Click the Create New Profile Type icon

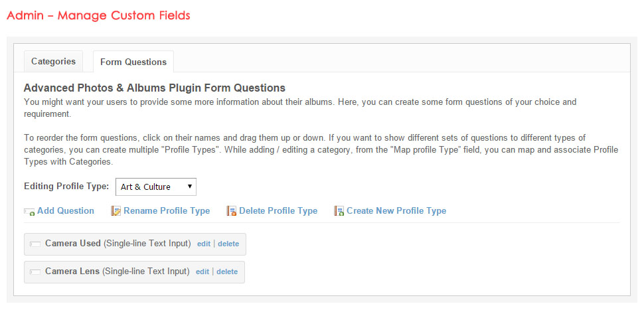(339, 211)
